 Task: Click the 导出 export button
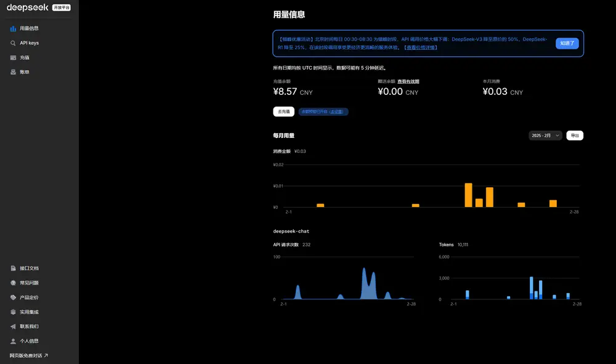click(575, 135)
